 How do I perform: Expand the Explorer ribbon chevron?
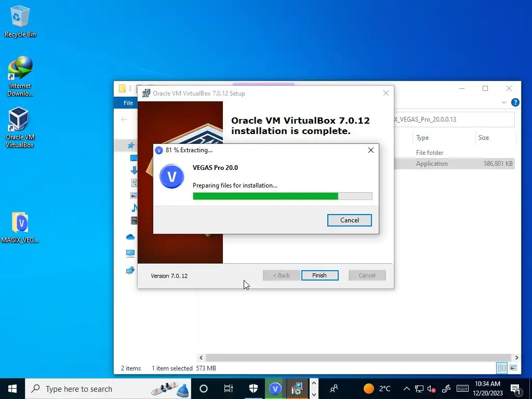click(504, 102)
